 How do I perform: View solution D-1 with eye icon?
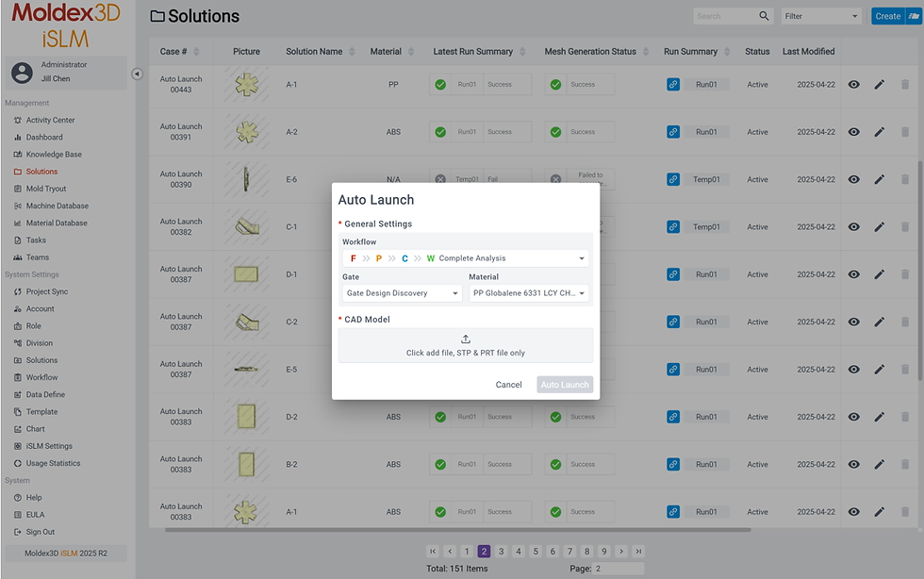(x=853, y=274)
